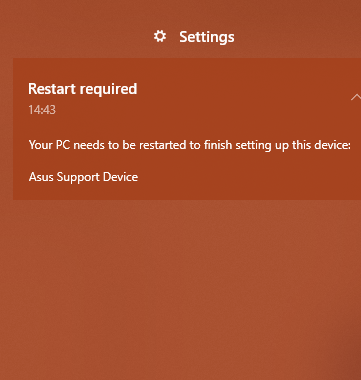
Task: Click the word Support in the device name
Action: tap(78, 178)
